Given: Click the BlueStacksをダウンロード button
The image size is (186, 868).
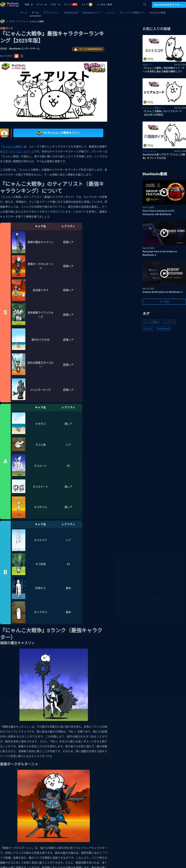Looking at the screenshot, I should pos(169,5).
